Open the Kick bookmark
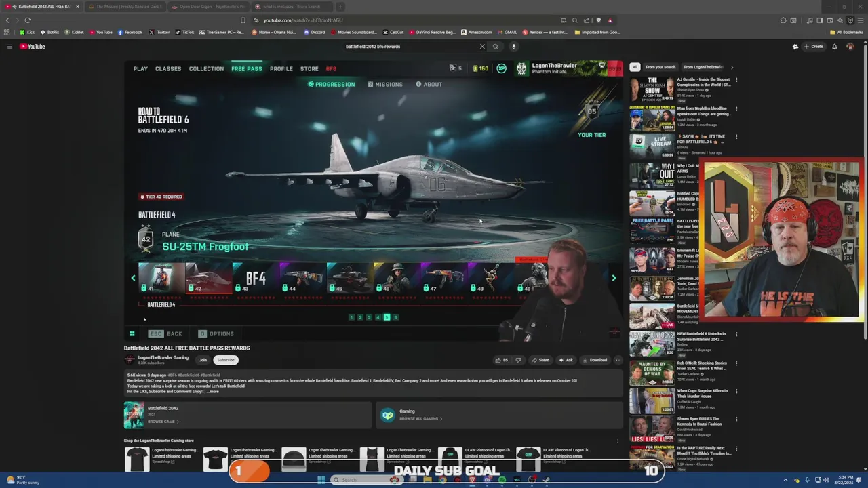 pyautogui.click(x=27, y=32)
